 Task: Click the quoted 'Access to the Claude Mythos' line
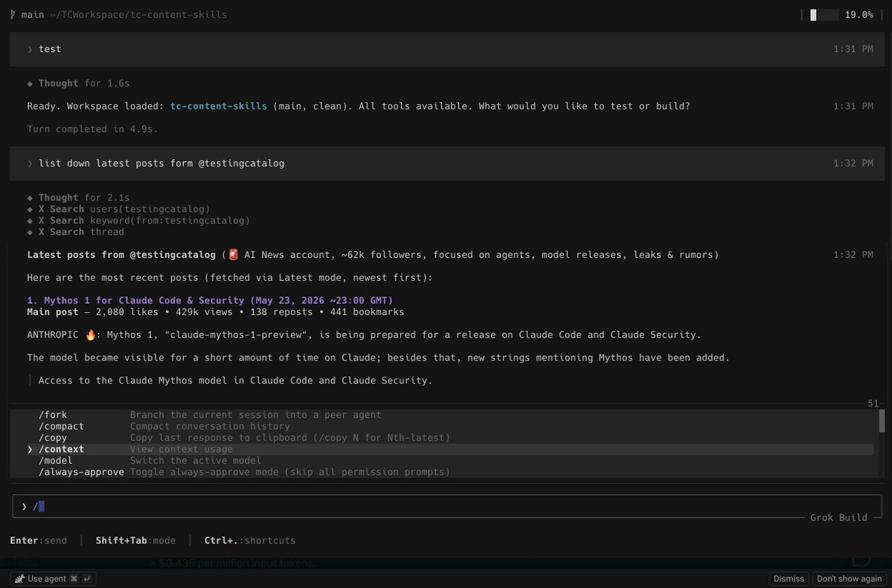click(x=235, y=380)
